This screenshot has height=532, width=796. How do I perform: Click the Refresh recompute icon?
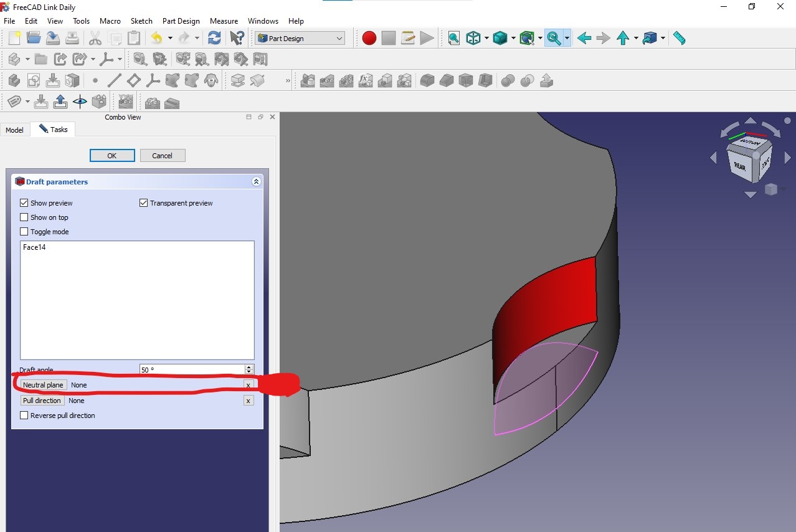click(214, 38)
